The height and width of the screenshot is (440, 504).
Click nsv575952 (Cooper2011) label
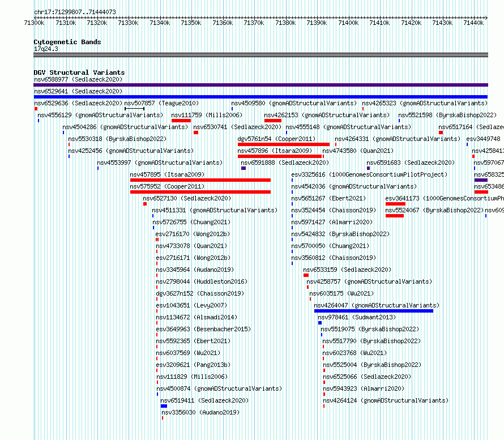(167, 186)
